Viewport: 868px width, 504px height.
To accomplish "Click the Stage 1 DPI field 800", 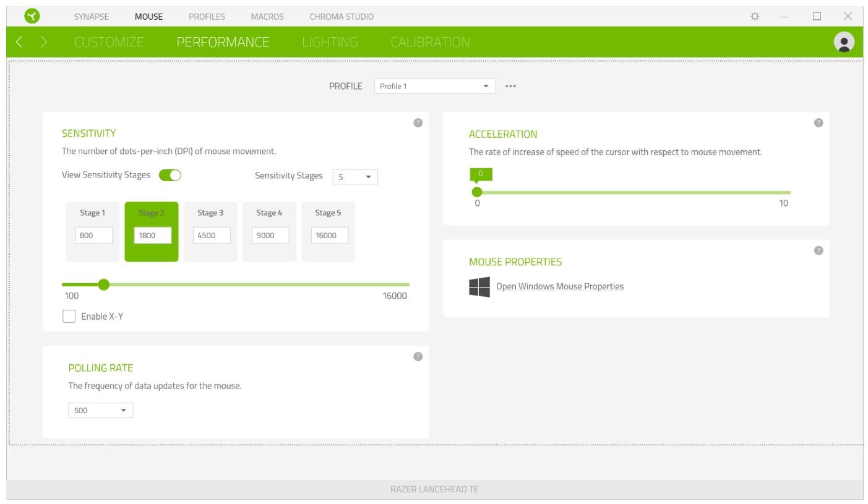I will 94,236.
